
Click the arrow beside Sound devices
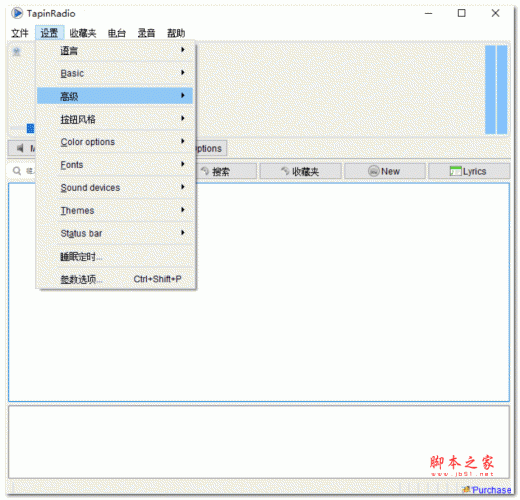click(x=183, y=187)
